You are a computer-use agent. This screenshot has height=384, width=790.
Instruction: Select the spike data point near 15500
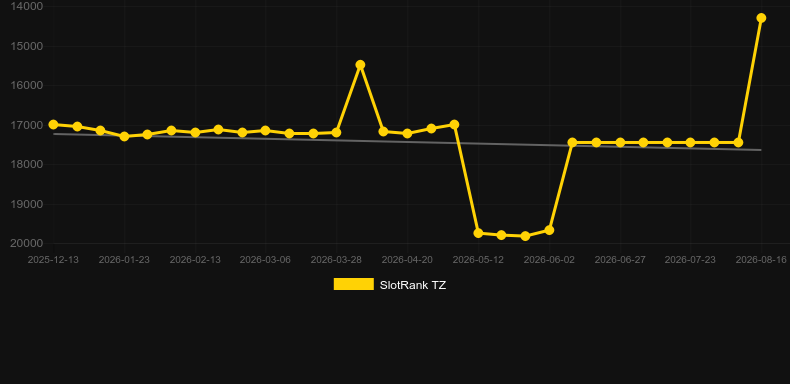[x=360, y=65]
